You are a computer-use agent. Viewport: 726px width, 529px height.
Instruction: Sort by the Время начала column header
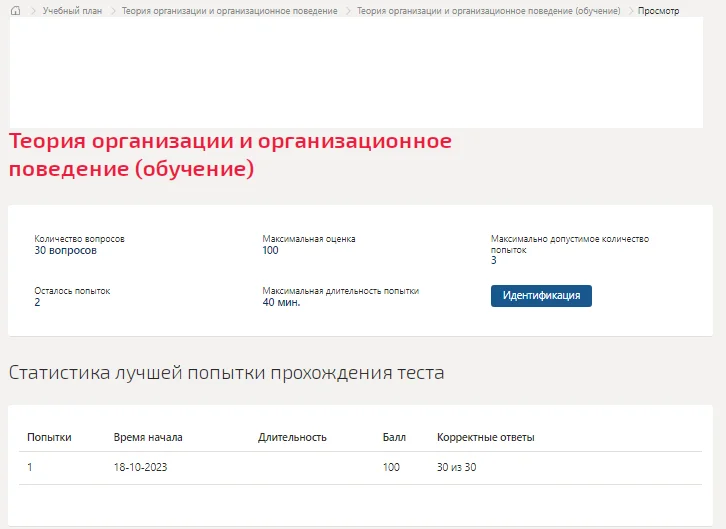click(148, 437)
